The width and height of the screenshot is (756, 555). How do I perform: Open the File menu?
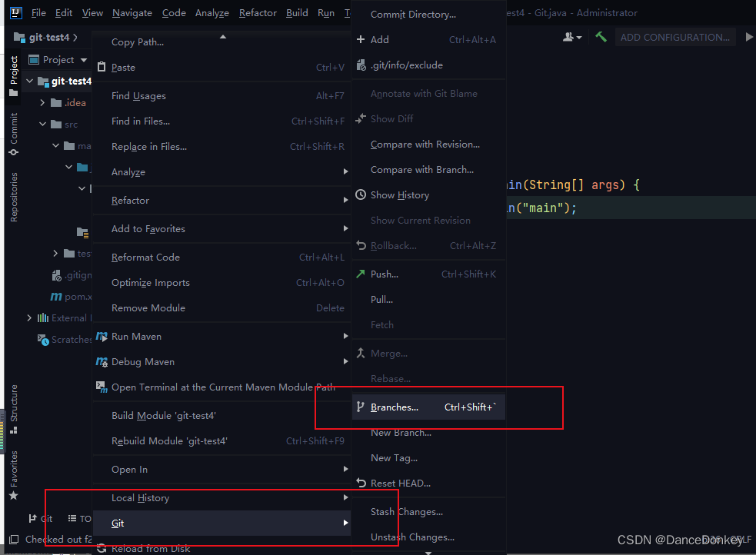coord(38,13)
